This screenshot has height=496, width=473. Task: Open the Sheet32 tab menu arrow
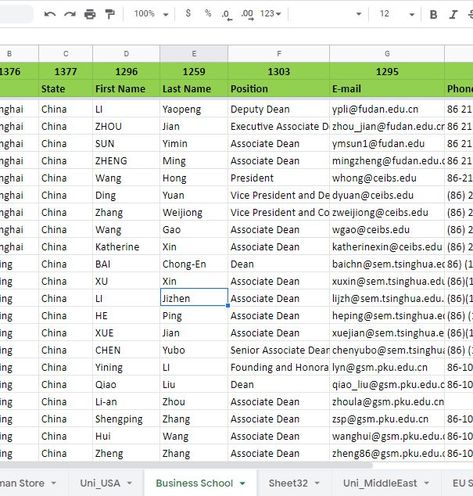pos(317,483)
